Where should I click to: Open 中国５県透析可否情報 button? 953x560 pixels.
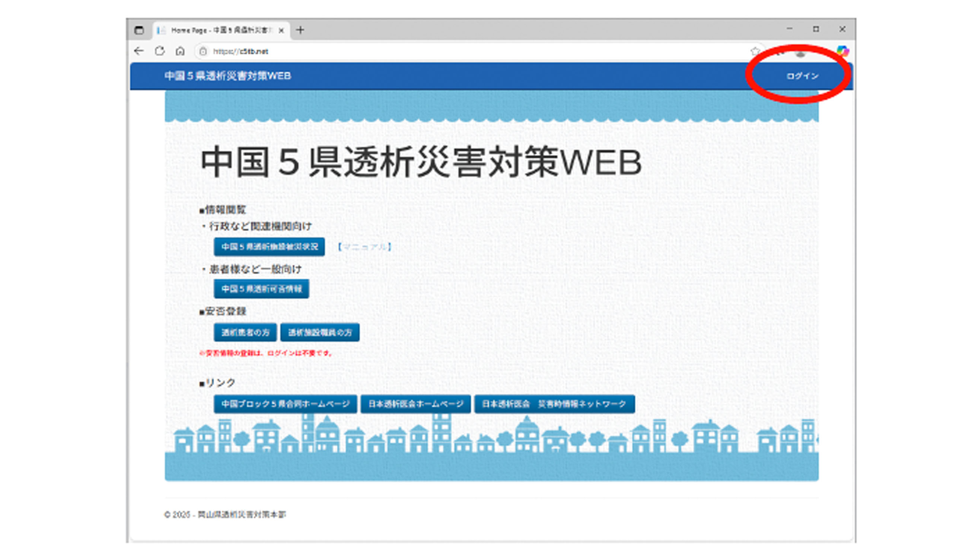261,289
